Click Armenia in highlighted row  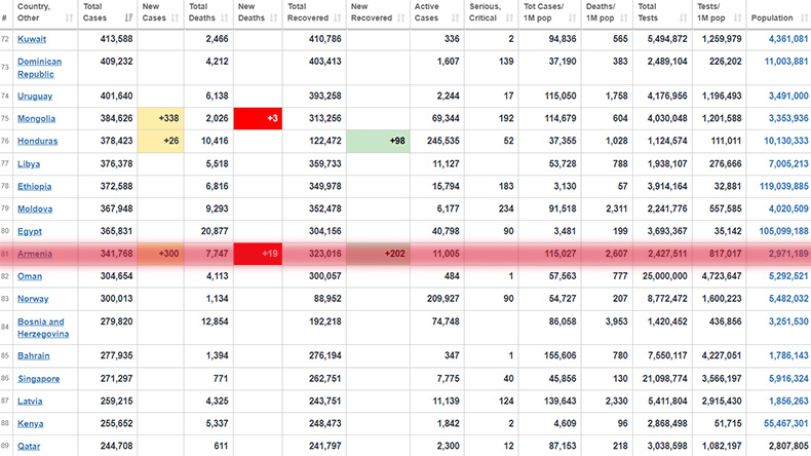coord(35,254)
